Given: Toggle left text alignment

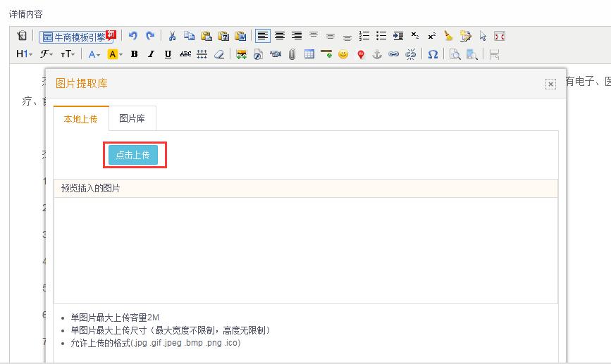Looking at the screenshot, I should point(263,36).
